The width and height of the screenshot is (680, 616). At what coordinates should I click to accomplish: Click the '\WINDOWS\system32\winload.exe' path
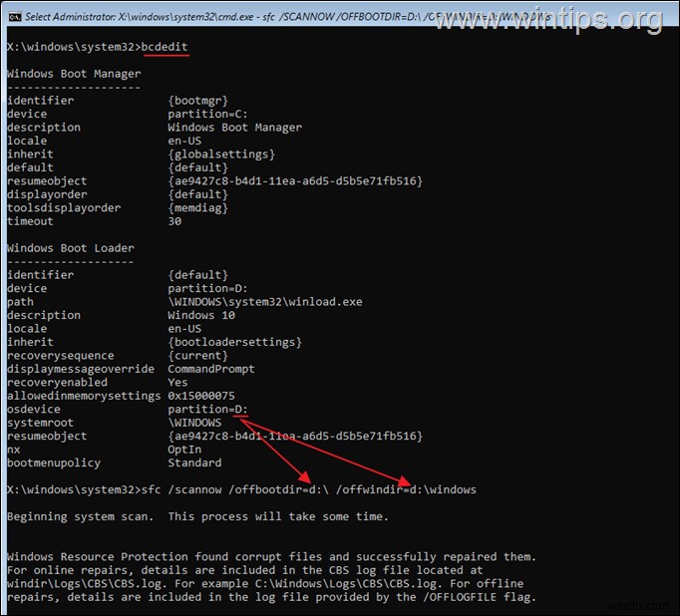[265, 302]
